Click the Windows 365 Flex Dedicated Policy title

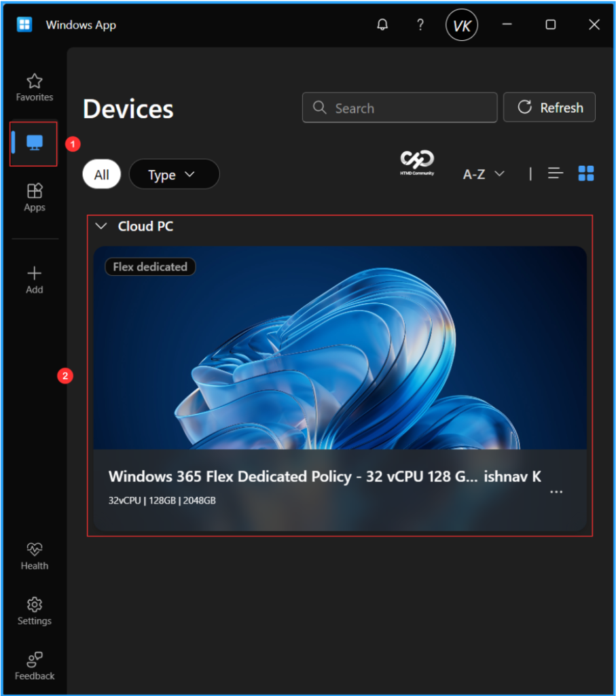[325, 476]
